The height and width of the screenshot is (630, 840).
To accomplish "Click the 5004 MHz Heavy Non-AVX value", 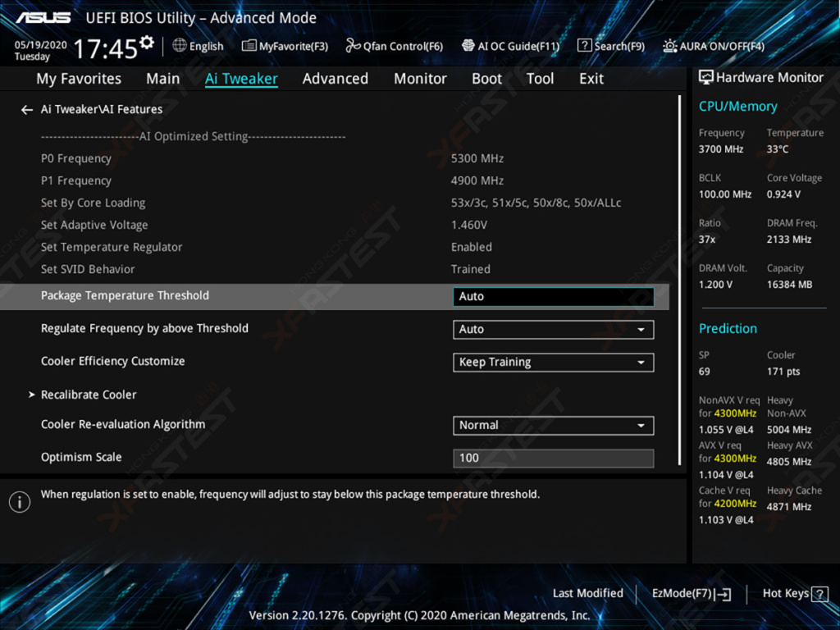I will pos(789,430).
